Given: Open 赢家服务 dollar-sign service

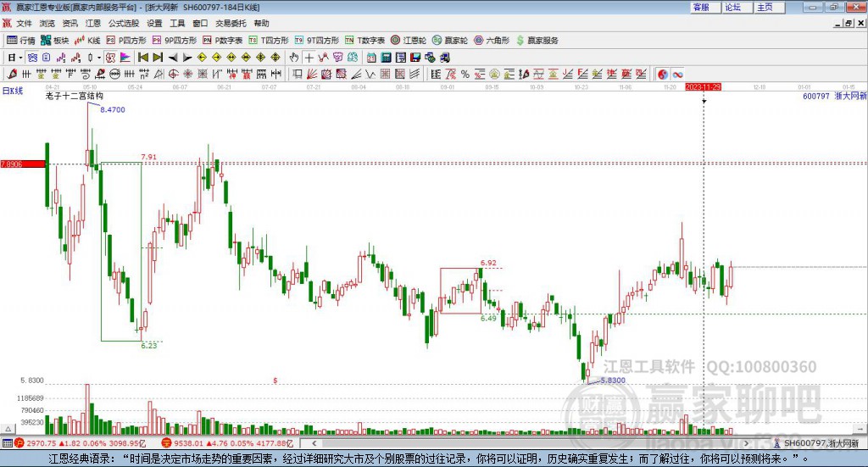Looking at the screenshot, I should (537, 41).
